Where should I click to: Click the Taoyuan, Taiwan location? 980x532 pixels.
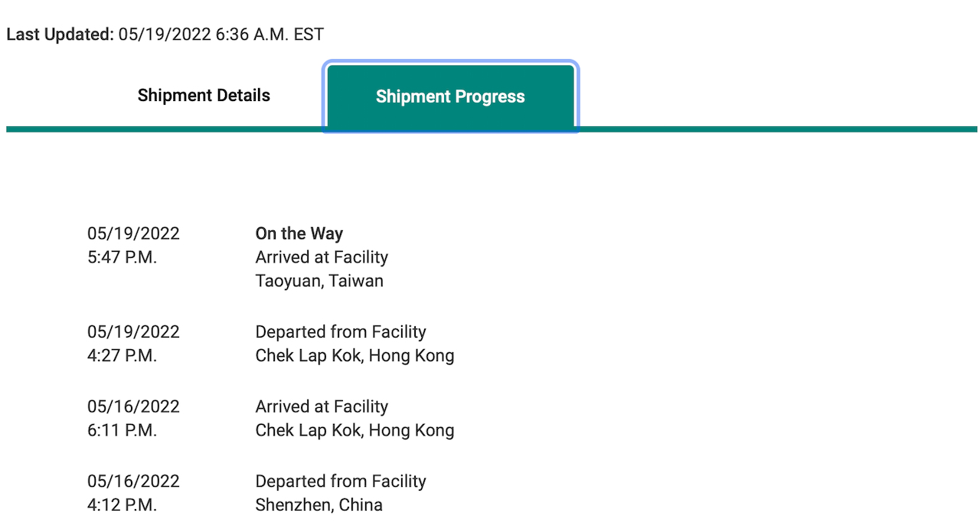pyautogui.click(x=319, y=281)
